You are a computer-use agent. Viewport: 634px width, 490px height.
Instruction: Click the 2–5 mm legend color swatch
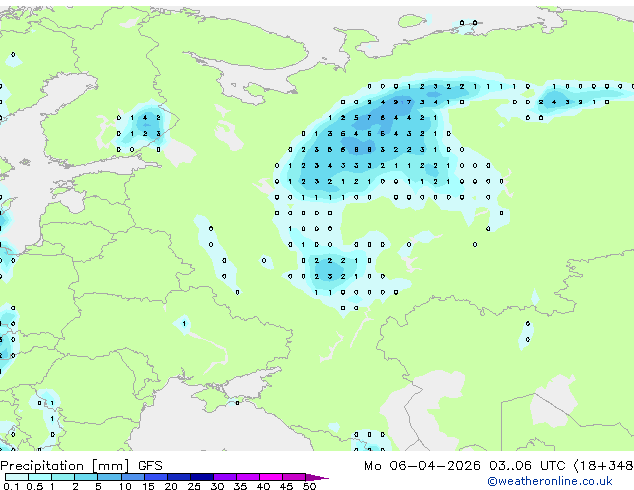(86, 477)
